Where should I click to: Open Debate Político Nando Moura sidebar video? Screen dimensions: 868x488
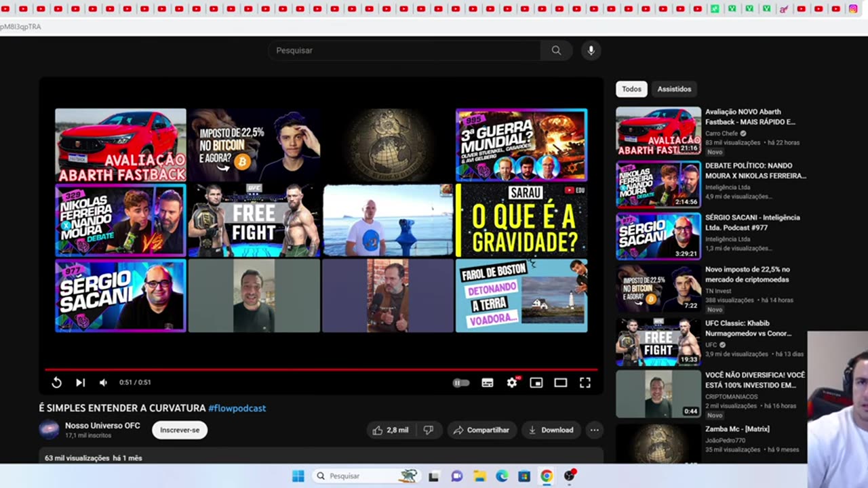(x=755, y=170)
